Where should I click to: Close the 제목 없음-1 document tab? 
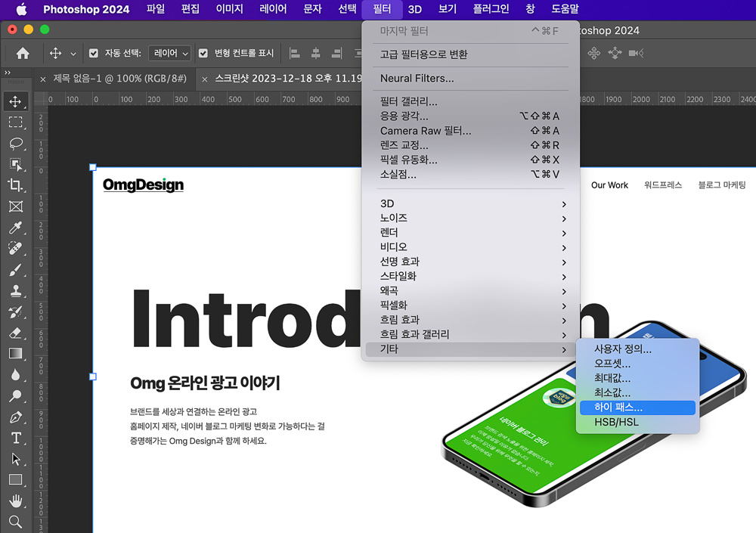[x=43, y=79]
